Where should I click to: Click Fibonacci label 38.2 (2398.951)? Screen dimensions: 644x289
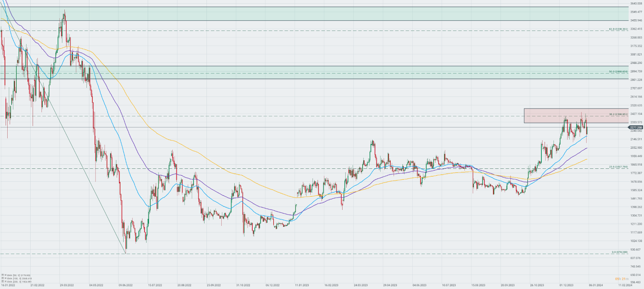(x=618, y=114)
